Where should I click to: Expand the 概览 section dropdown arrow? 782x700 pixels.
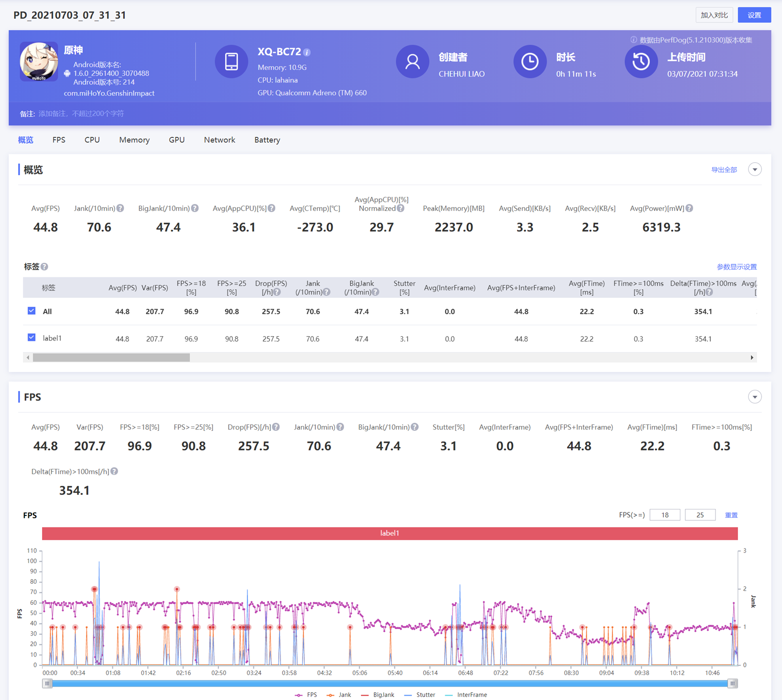click(x=755, y=170)
